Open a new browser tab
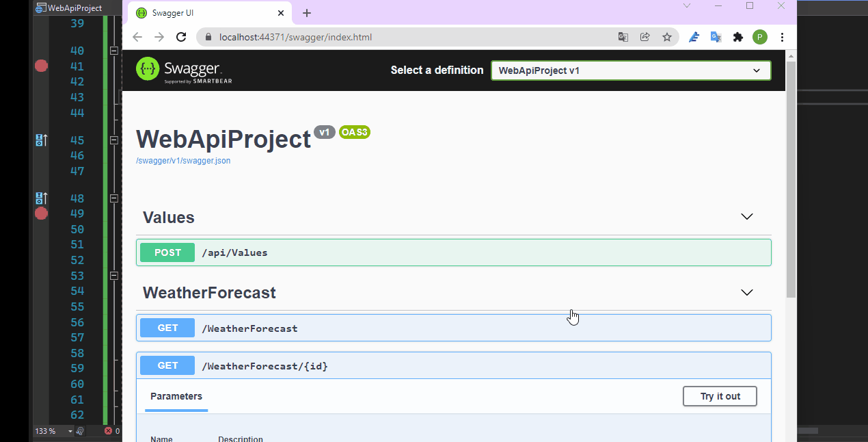The width and height of the screenshot is (868, 442). (x=307, y=13)
